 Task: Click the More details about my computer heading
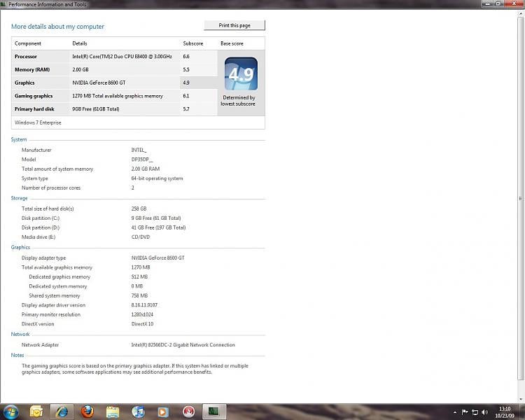(57, 27)
